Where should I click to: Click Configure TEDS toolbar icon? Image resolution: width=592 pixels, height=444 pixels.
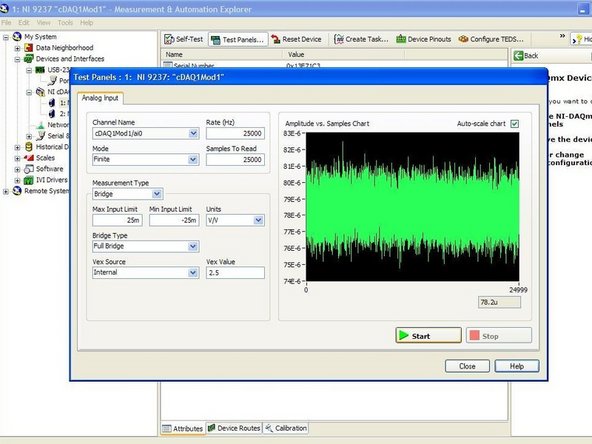pyautogui.click(x=463, y=39)
